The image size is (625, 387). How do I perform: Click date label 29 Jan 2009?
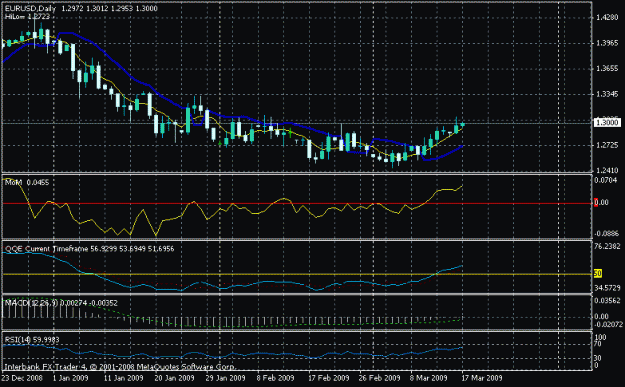226,378
